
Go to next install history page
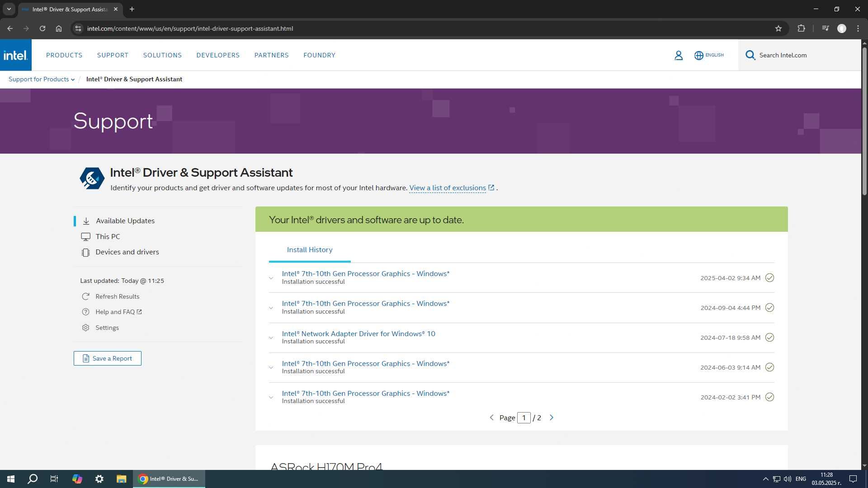pyautogui.click(x=552, y=418)
